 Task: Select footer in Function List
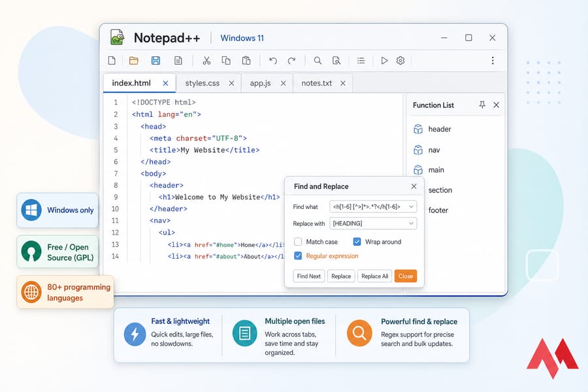[x=438, y=210]
